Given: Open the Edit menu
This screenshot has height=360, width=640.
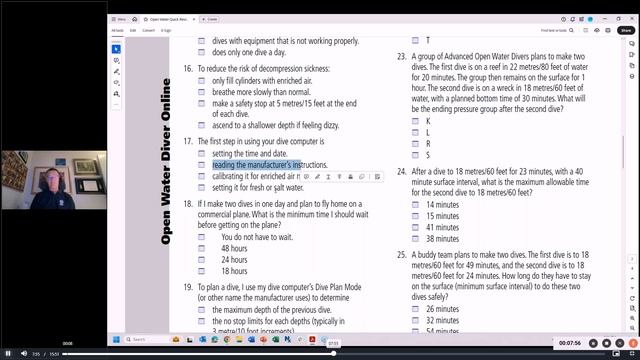Looking at the screenshot, I should [133, 31].
